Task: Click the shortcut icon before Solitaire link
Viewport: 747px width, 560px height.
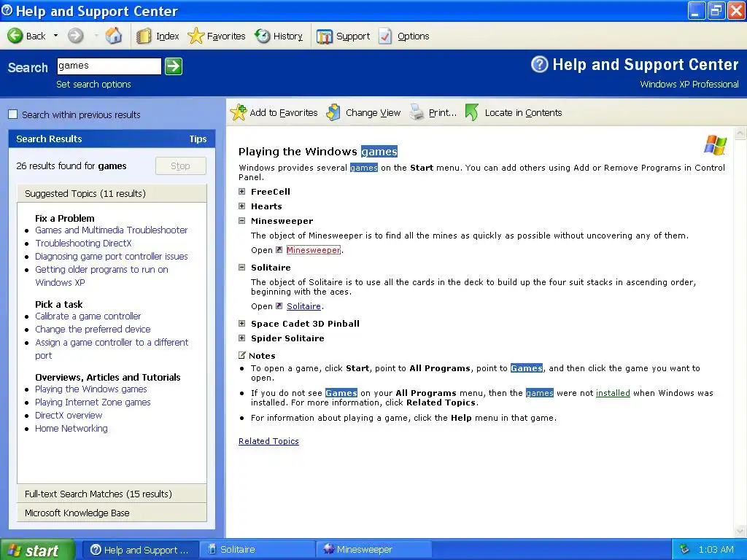Action: 279,306
